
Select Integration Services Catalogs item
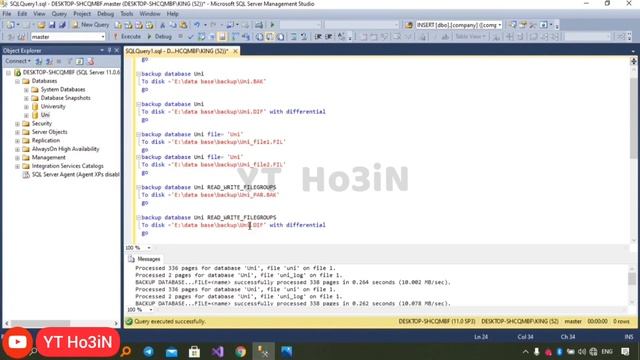coord(67,166)
